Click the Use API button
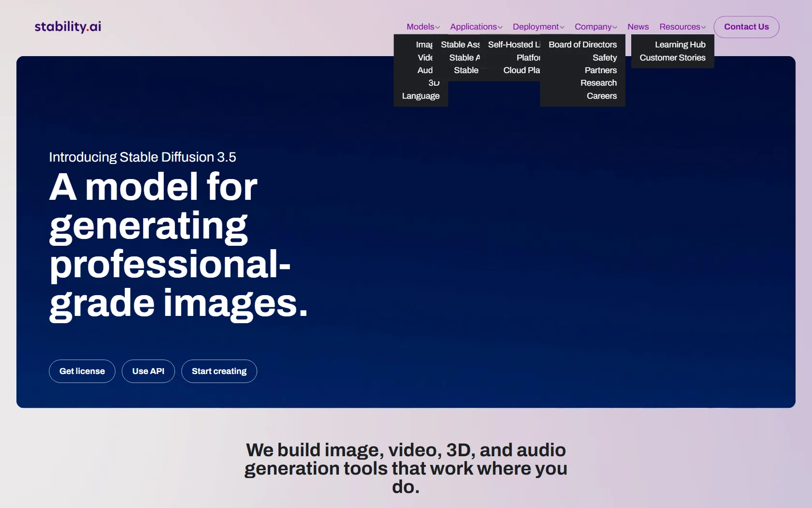The height and width of the screenshot is (508, 812). click(148, 371)
